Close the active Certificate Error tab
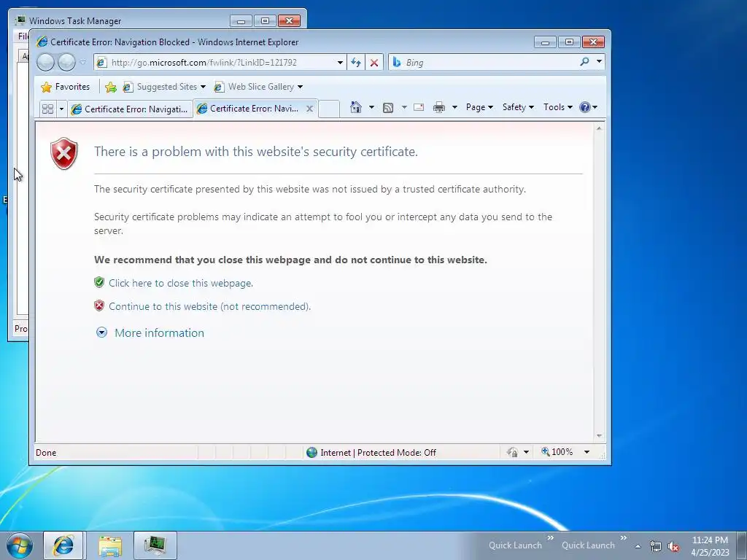747x560 pixels. pos(309,109)
